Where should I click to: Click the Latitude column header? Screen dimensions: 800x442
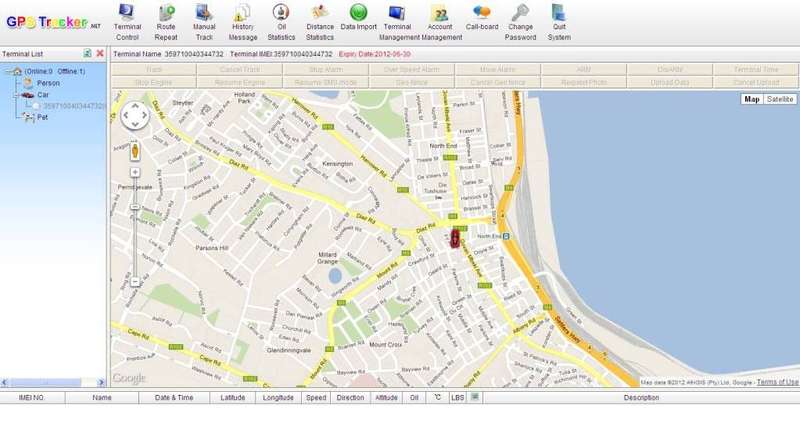click(x=233, y=398)
